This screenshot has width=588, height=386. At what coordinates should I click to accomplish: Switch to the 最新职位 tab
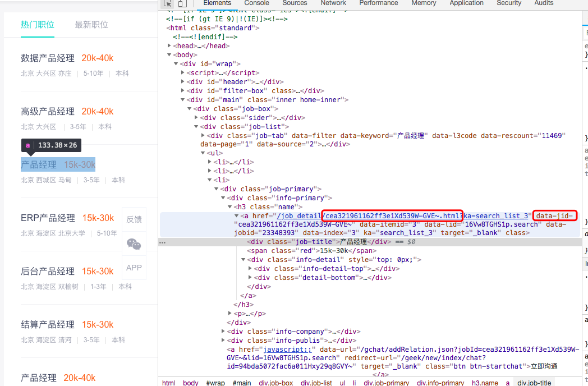coord(91,25)
